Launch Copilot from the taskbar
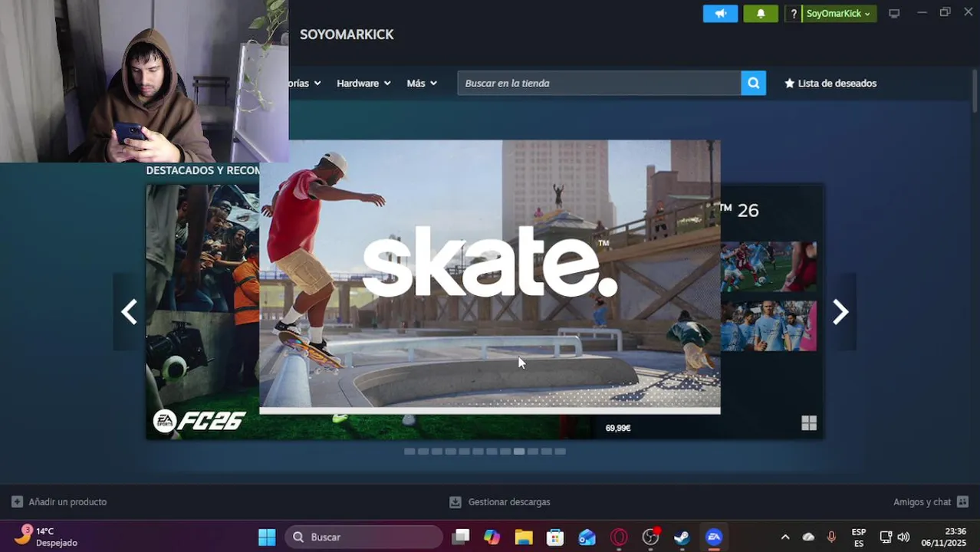Viewport: 980px width, 552px height. pyautogui.click(x=492, y=537)
